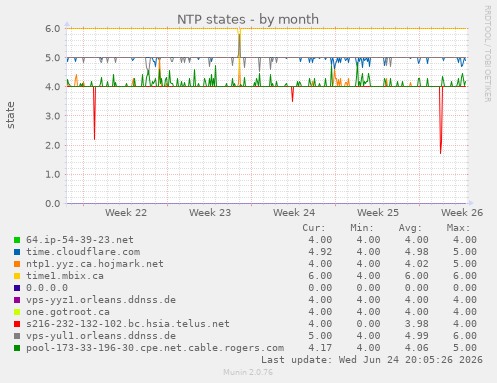The width and height of the screenshot is (497, 383).
Task: Click the blue swatch for time.cloudflare.com
Action: tap(17, 252)
